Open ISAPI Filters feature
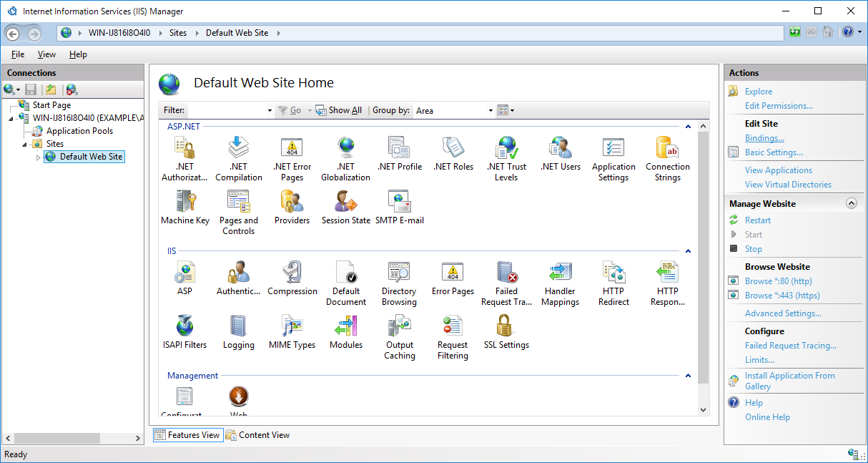This screenshot has height=463, width=868. click(x=185, y=332)
